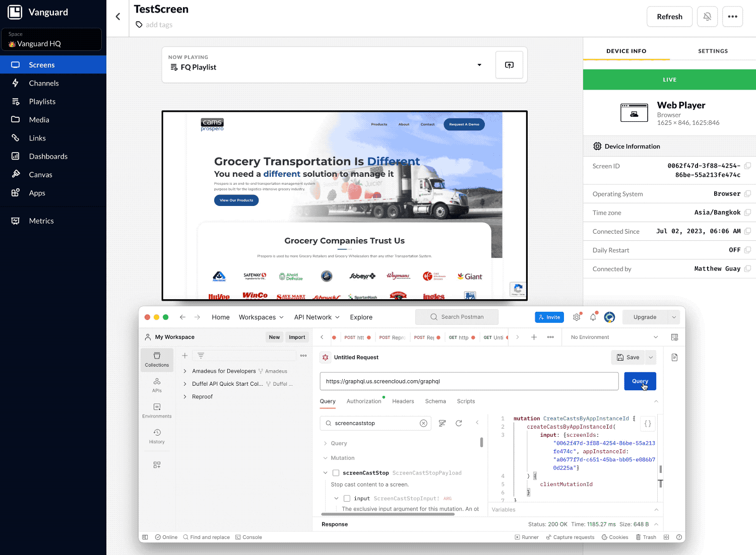This screenshot has width=756, height=555.
Task: Open the Now Playing FQ Playlist dropdown
Action: pos(479,65)
